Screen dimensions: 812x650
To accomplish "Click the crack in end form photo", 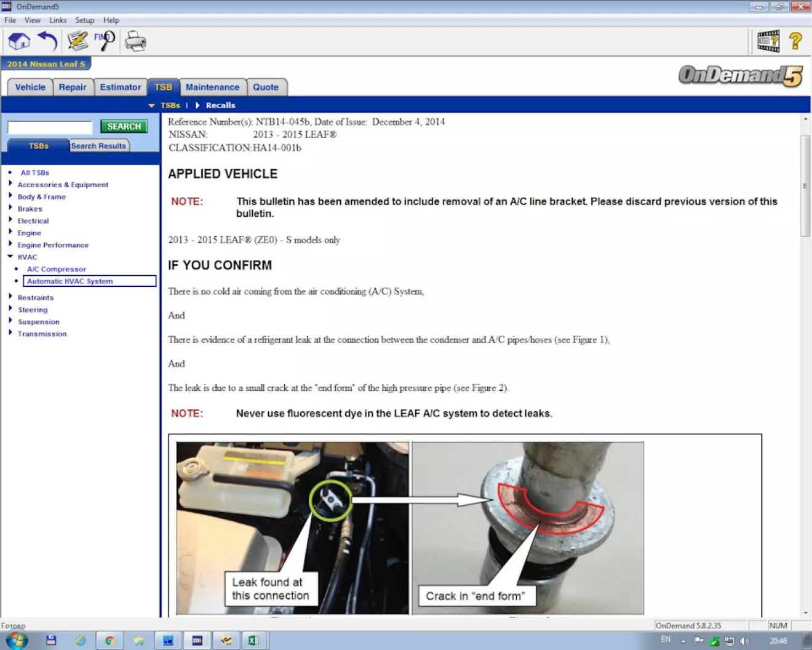I will point(528,528).
